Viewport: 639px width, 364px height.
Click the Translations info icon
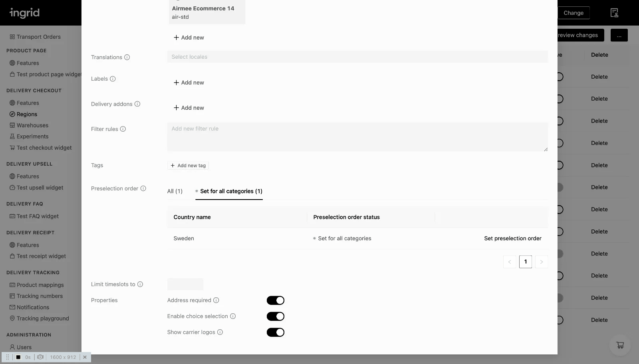pyautogui.click(x=127, y=57)
